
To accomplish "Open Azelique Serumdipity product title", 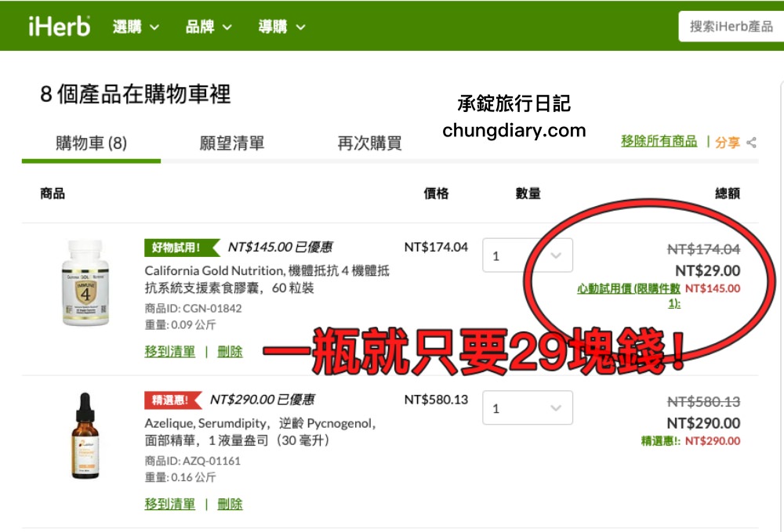I will click(x=260, y=432).
